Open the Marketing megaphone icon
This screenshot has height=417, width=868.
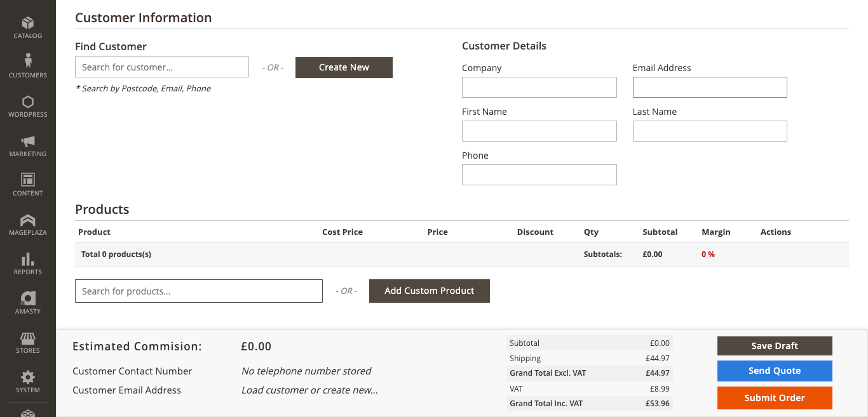point(28,142)
